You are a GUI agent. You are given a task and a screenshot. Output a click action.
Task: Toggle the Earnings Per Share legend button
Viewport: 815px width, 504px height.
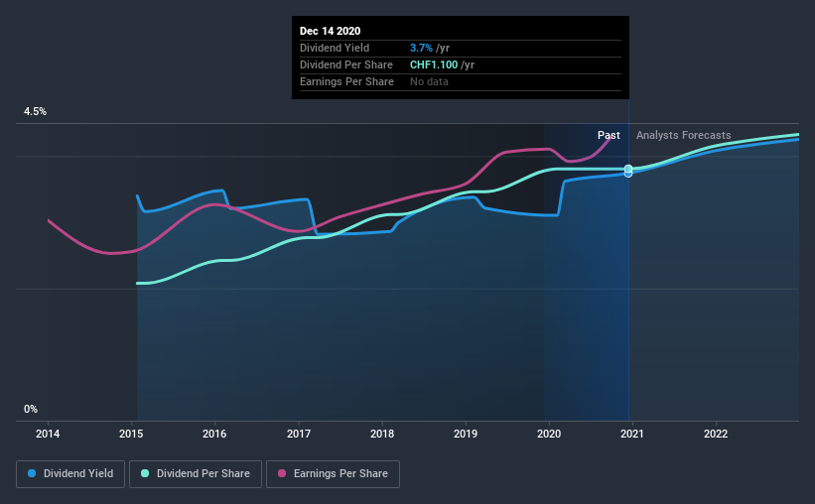(333, 474)
